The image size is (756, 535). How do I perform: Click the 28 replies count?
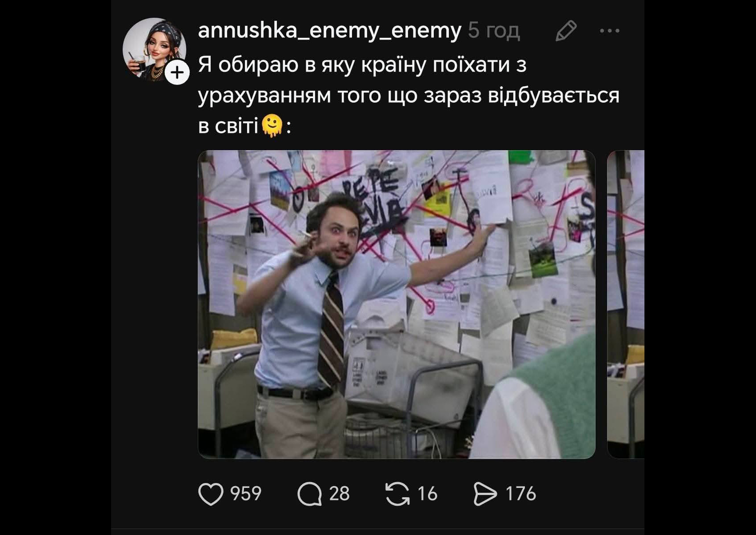click(339, 494)
